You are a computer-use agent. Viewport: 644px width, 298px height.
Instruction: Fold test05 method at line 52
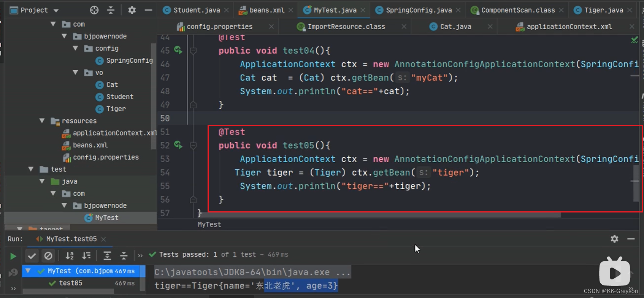(193, 146)
